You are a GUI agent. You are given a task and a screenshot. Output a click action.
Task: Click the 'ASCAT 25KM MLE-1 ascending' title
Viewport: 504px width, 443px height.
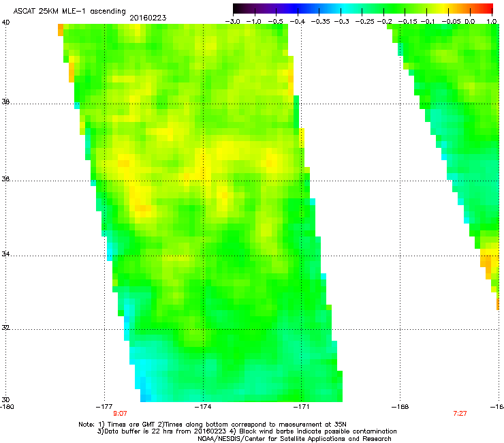[69, 12]
